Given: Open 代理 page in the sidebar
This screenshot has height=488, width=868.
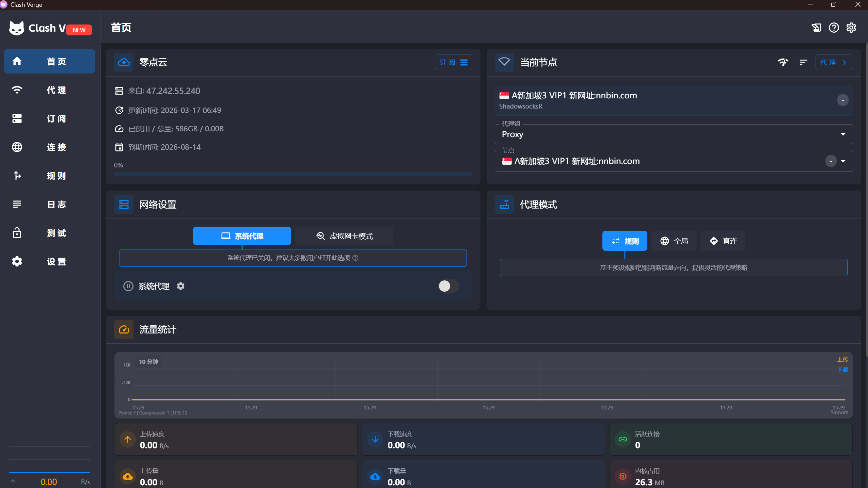Looking at the screenshot, I should click(x=49, y=90).
